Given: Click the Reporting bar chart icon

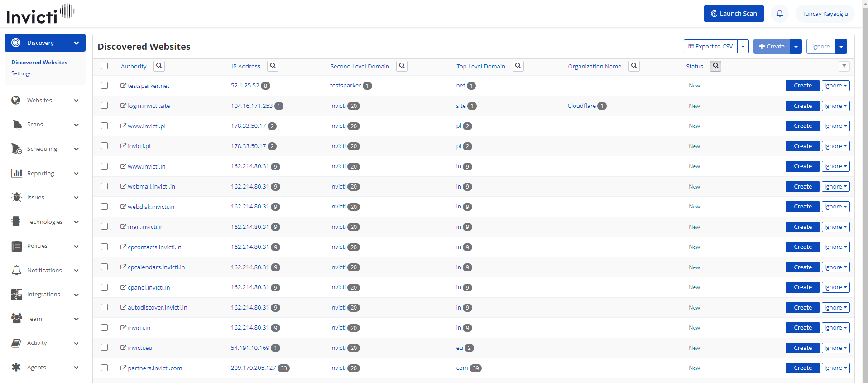Looking at the screenshot, I should coord(17,173).
